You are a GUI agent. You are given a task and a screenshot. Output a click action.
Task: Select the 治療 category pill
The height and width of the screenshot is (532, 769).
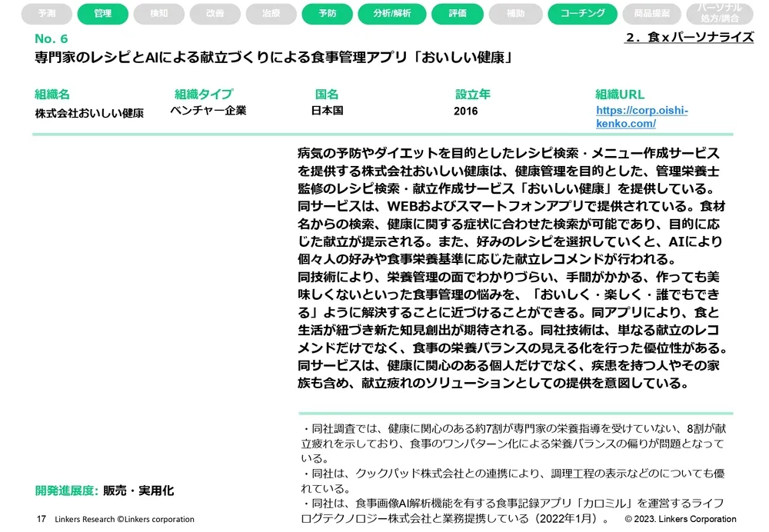tap(271, 13)
